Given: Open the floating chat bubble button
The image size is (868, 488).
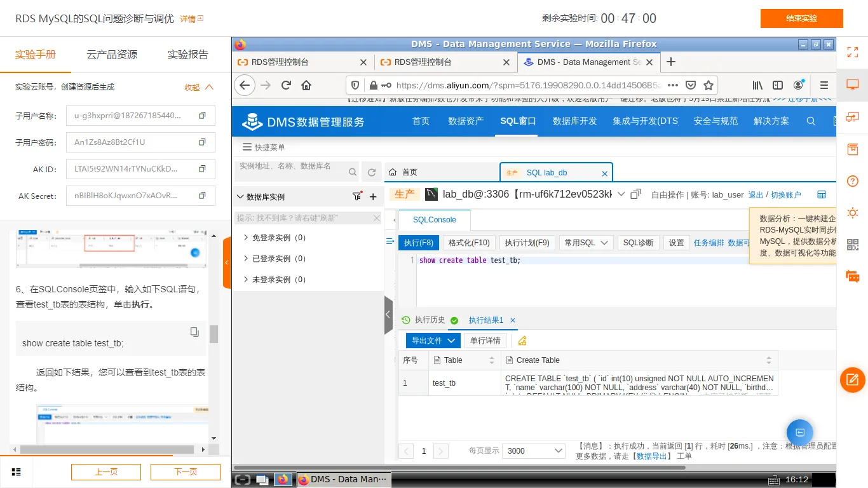Looking at the screenshot, I should (x=800, y=433).
